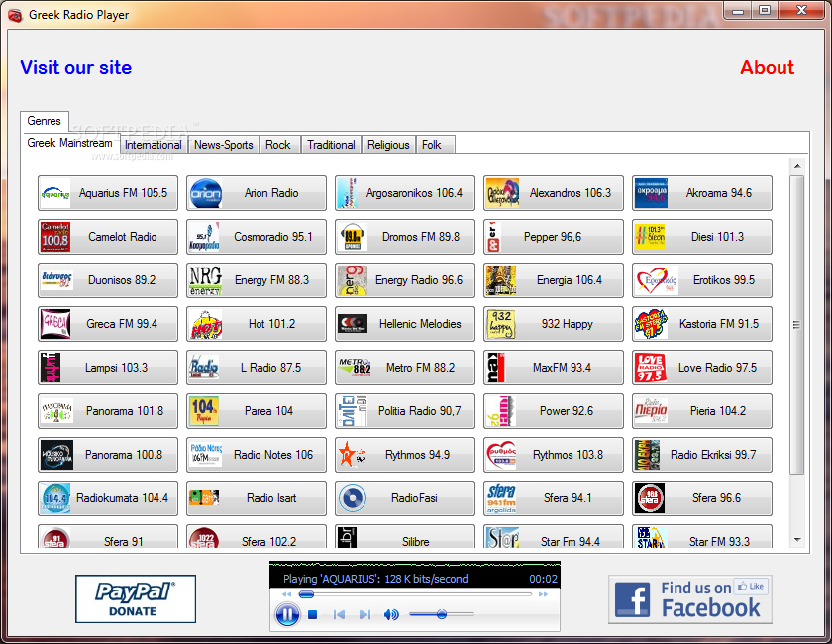The height and width of the screenshot is (644, 832).
Task: Tune to Hot 101.2
Action: (257, 324)
